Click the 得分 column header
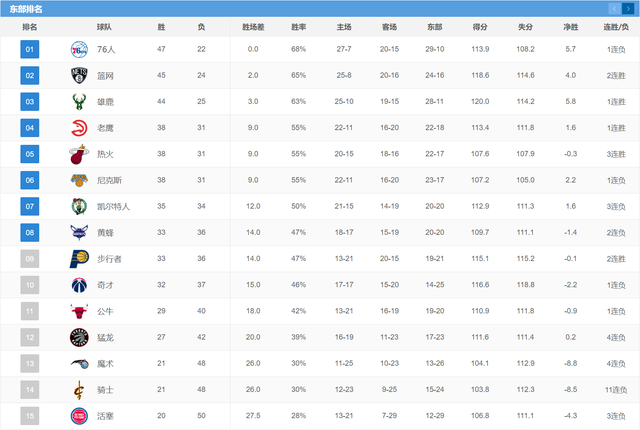The image size is (640, 430). click(x=480, y=27)
